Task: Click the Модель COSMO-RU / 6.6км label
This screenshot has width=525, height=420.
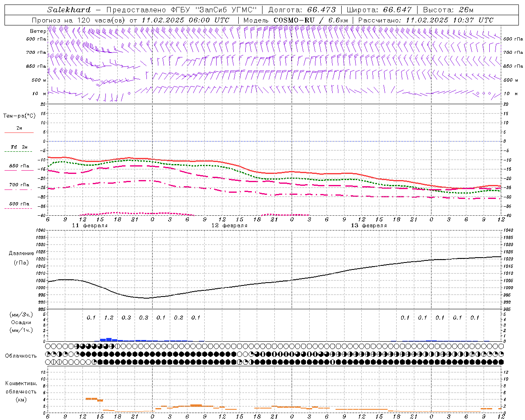Action: pos(296,20)
